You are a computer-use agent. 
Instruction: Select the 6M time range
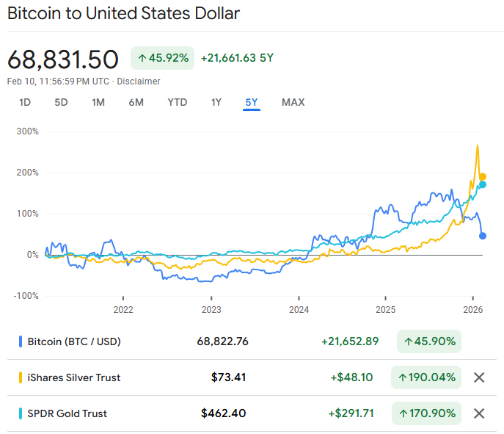coord(136,102)
